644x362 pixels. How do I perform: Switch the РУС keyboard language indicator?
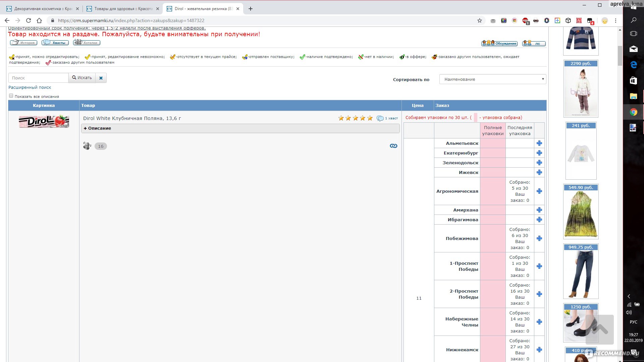coord(633,322)
